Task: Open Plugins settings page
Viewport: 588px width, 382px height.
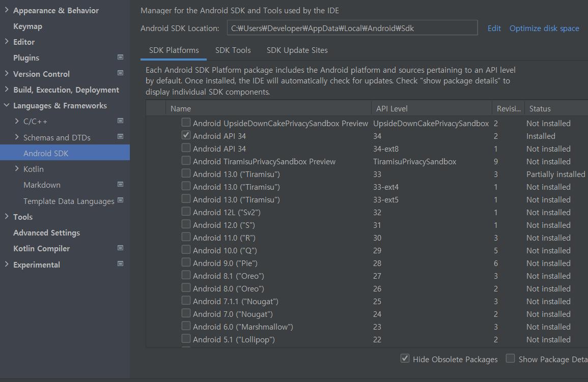Action: pos(26,57)
